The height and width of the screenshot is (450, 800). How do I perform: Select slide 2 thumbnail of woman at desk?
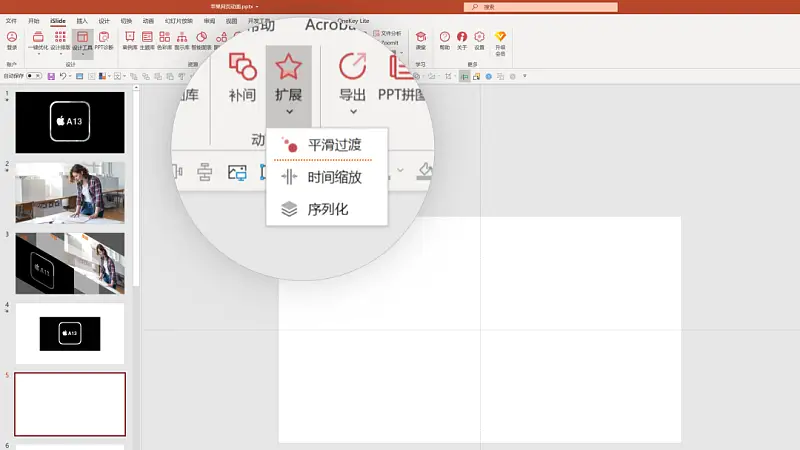click(x=70, y=193)
